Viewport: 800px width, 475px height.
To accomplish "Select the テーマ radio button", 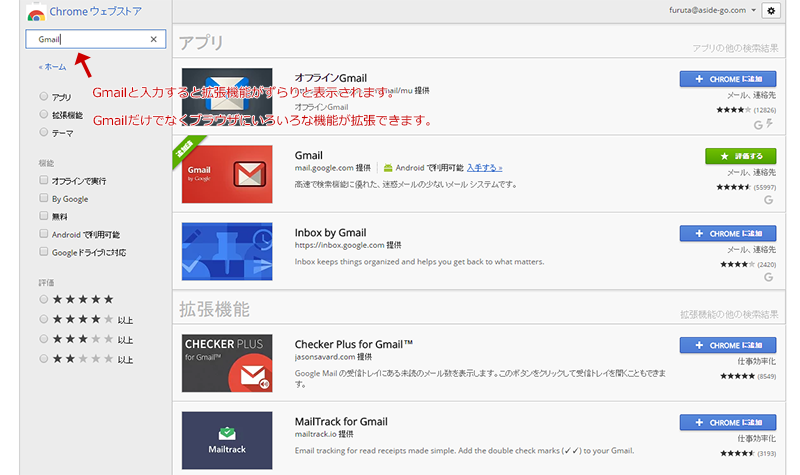I will (x=44, y=132).
